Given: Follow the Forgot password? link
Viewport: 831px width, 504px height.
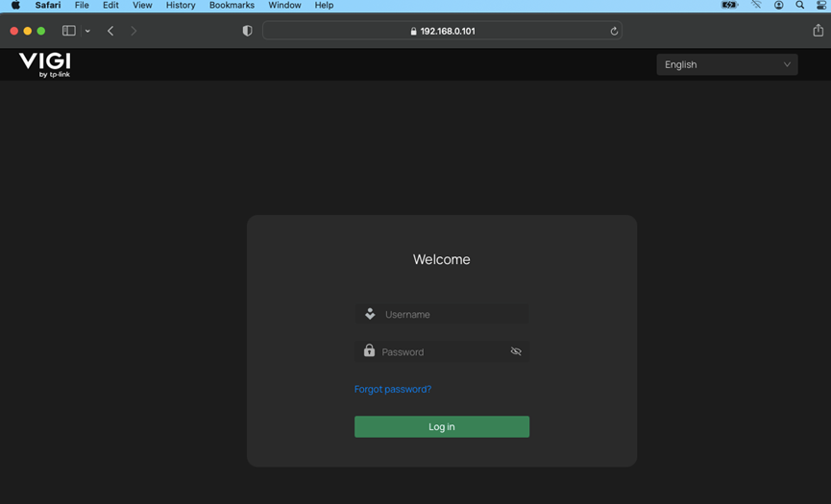Looking at the screenshot, I should 393,389.
